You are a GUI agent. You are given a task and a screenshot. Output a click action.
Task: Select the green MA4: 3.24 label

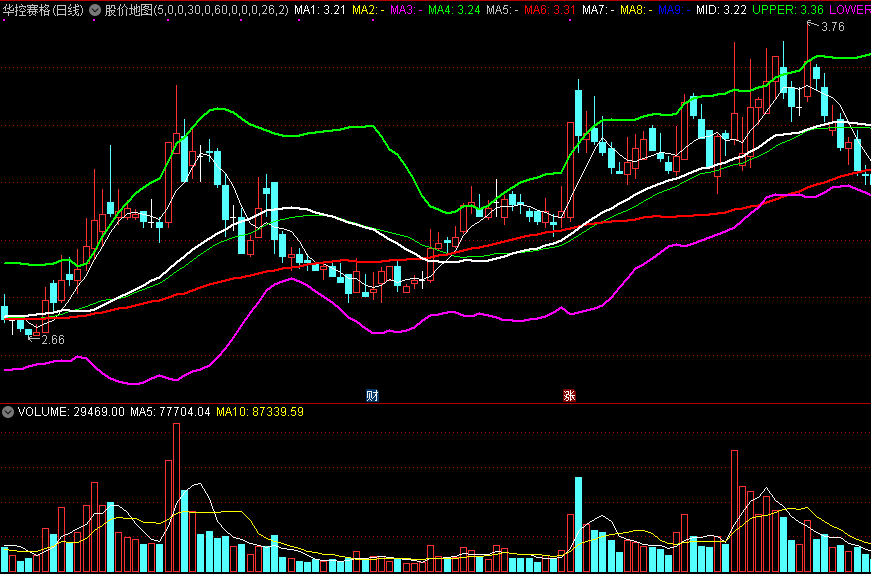pyautogui.click(x=455, y=10)
